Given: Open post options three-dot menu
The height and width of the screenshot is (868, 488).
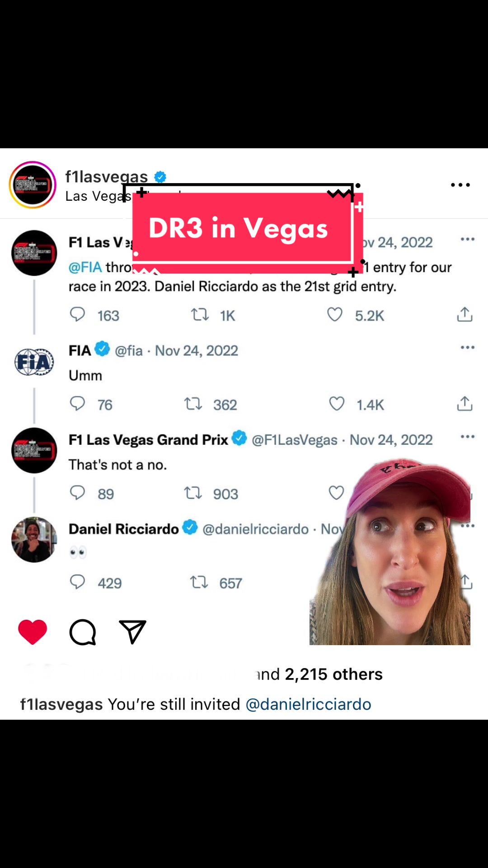Looking at the screenshot, I should tap(460, 185).
